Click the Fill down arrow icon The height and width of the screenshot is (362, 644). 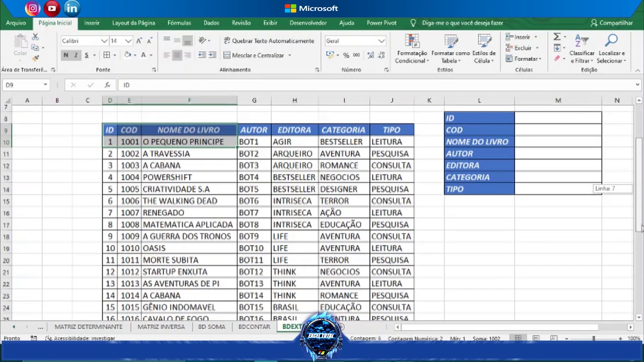pos(557,48)
